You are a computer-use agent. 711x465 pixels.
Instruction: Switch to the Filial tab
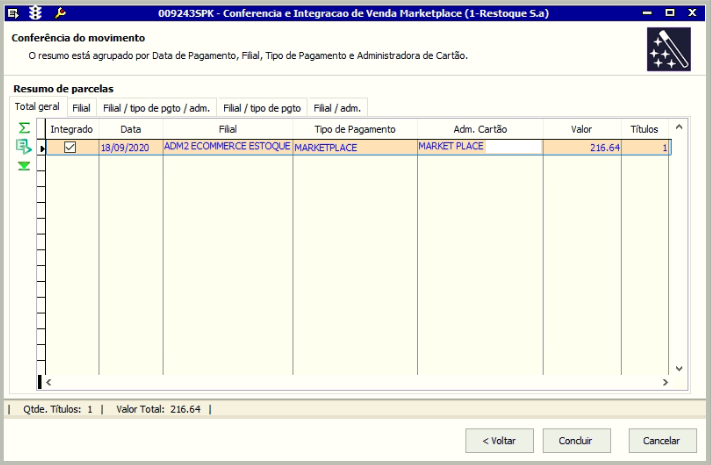click(81, 108)
